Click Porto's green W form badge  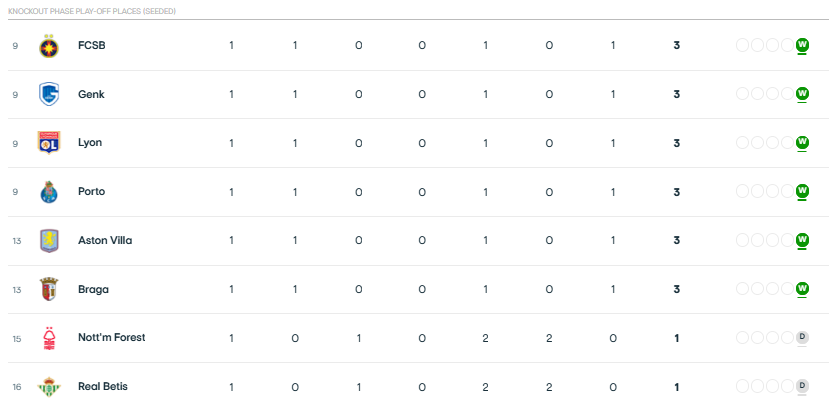[x=803, y=191]
